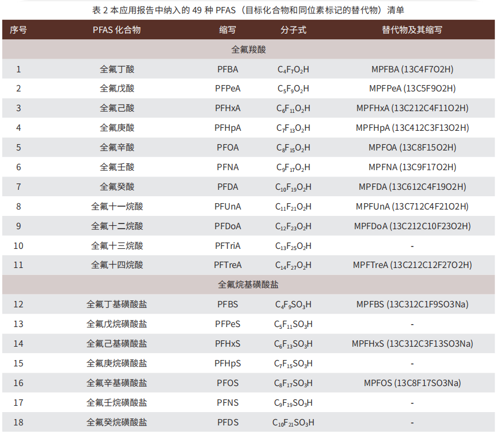Click the 全氟烷基磺酸盐 section heading row
The width and height of the screenshot is (500, 448).
(249, 285)
